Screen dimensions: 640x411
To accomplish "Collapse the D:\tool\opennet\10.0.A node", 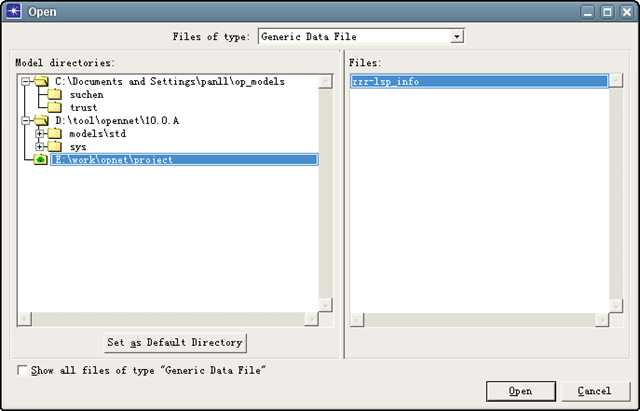I will (x=26, y=121).
